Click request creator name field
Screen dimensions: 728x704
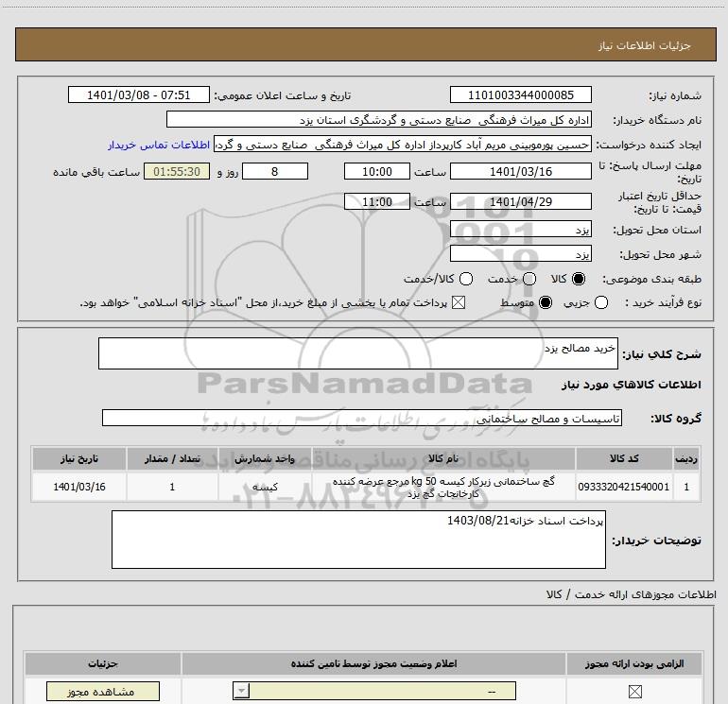tap(403, 145)
